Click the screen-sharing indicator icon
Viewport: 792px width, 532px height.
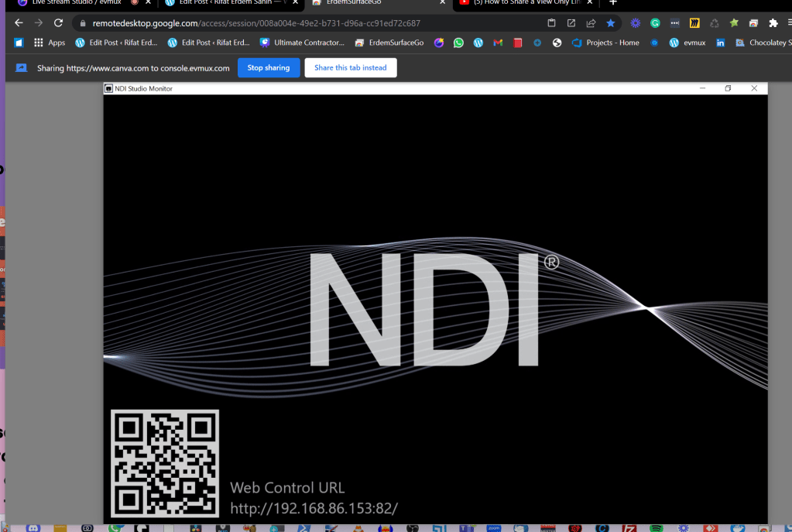pyautogui.click(x=21, y=67)
